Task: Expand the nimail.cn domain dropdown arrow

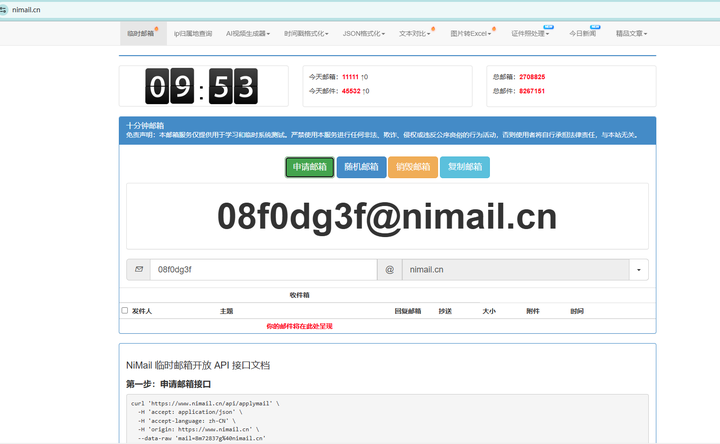Action: point(638,270)
